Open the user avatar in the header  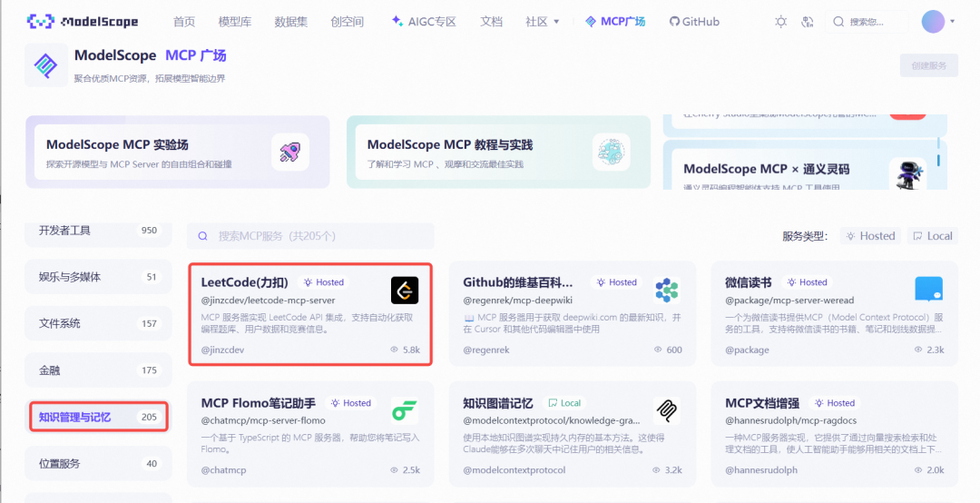pos(933,21)
